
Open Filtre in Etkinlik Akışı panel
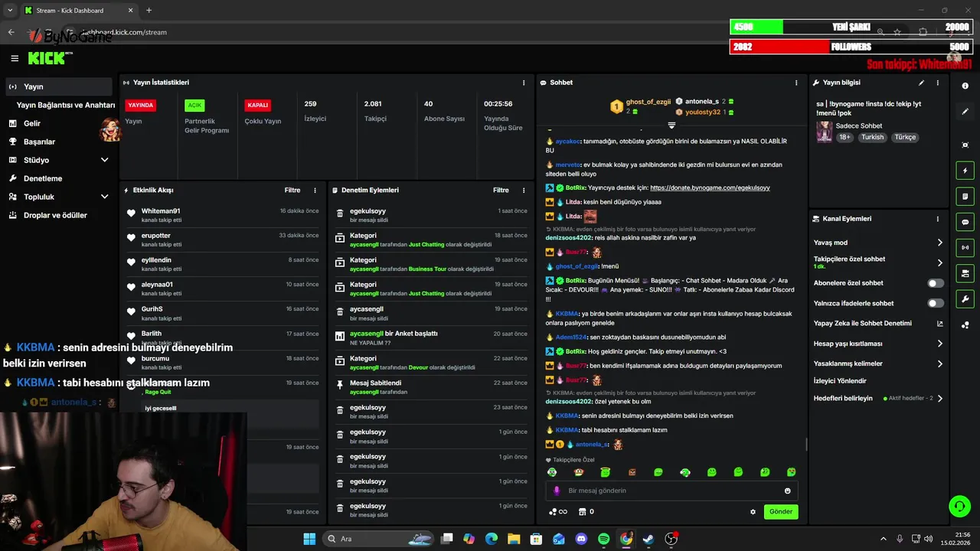292,190
